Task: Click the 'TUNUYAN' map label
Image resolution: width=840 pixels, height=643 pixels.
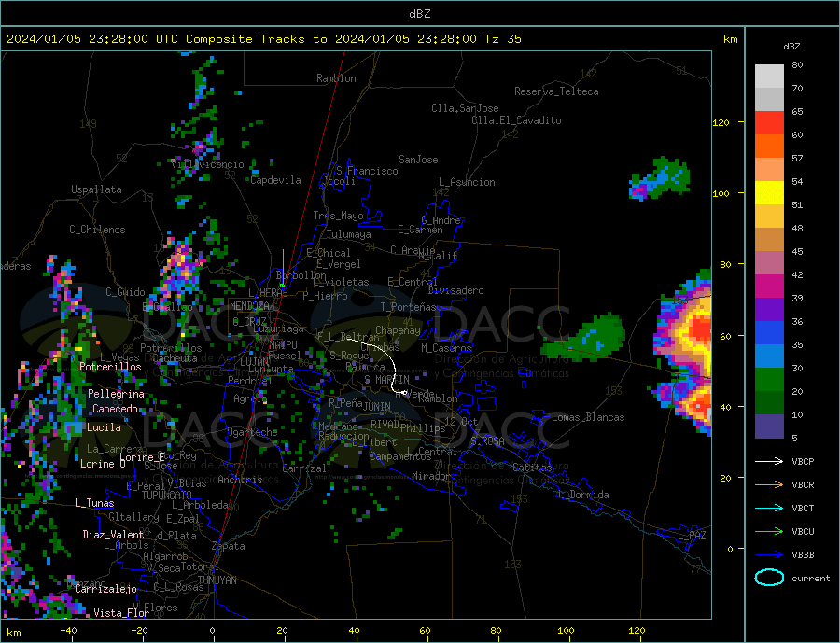Action: [217, 580]
